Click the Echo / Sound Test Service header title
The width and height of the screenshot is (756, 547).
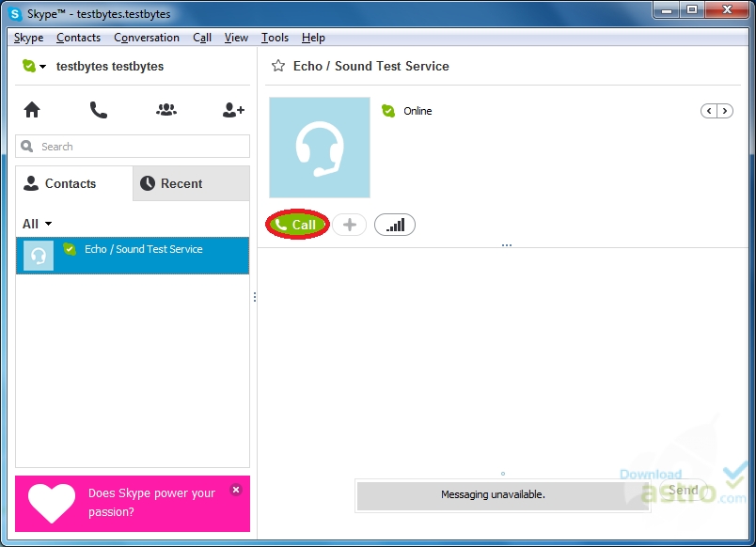coord(371,66)
